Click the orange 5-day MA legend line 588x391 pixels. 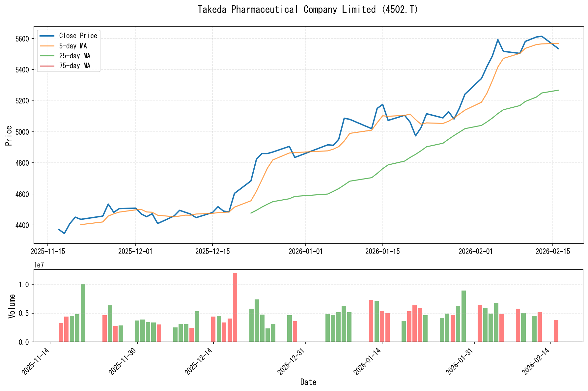click(47, 46)
